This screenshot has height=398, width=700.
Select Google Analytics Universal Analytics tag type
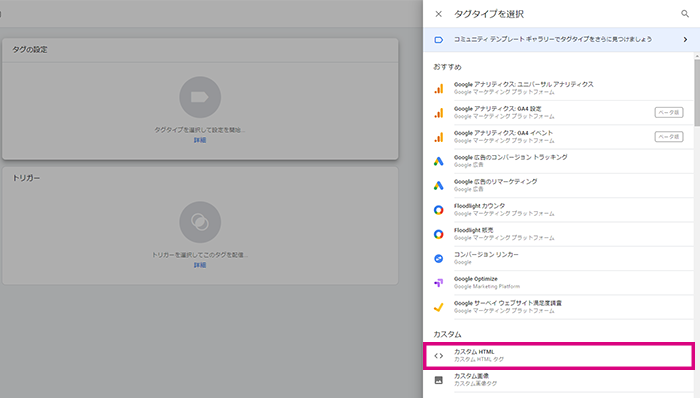558,88
